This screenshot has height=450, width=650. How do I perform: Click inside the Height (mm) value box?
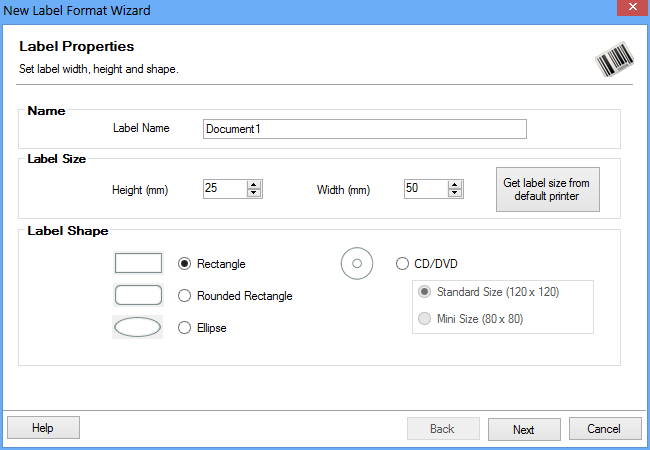tap(223, 189)
